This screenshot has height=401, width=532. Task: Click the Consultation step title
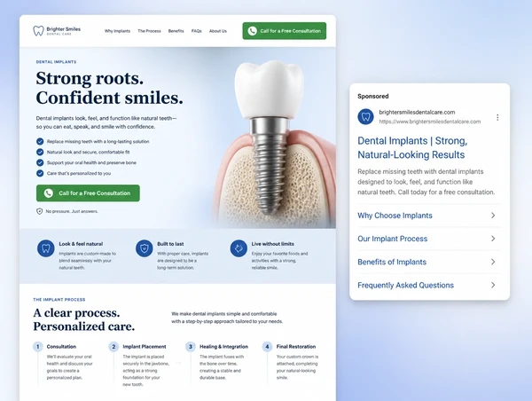[61, 347]
